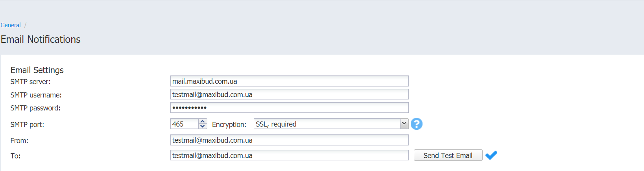Click the Send Test Email button
This screenshot has height=171, width=644.
point(448,155)
